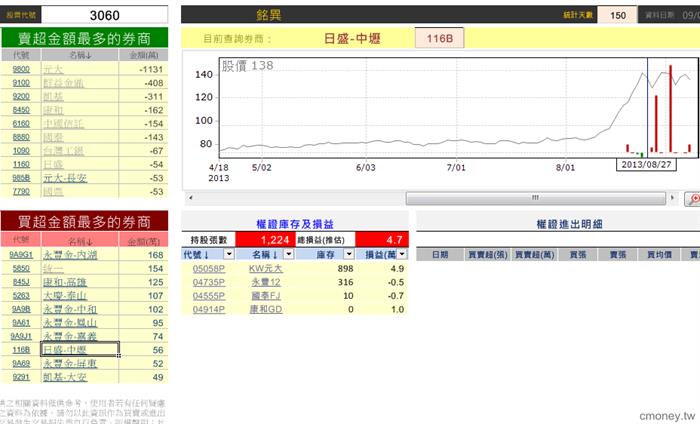The width and height of the screenshot is (700, 424).
Task: Click holdings count cell showing 1,224
Action: [266, 240]
